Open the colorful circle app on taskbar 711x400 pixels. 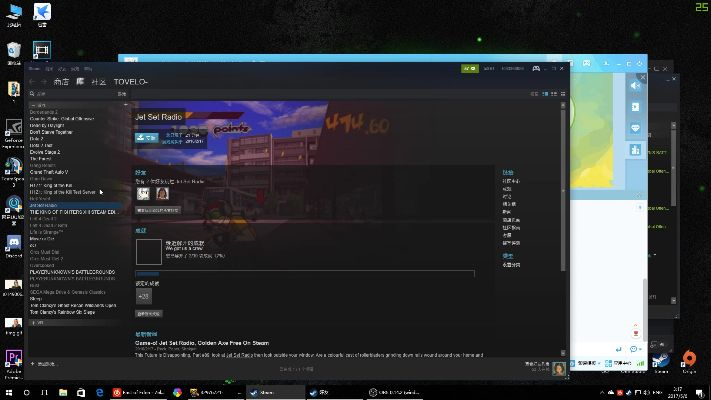click(177, 392)
